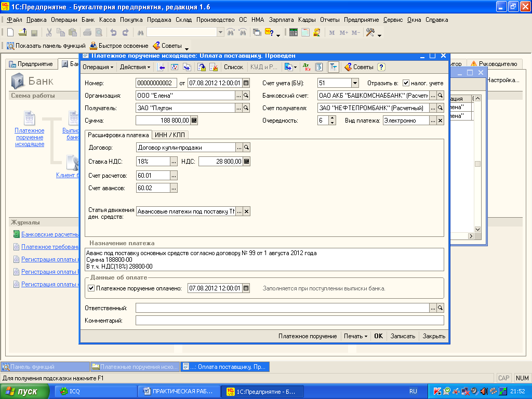This screenshot has width=532, height=399.
Task: Click Быстрое освоение button
Action: click(x=119, y=46)
